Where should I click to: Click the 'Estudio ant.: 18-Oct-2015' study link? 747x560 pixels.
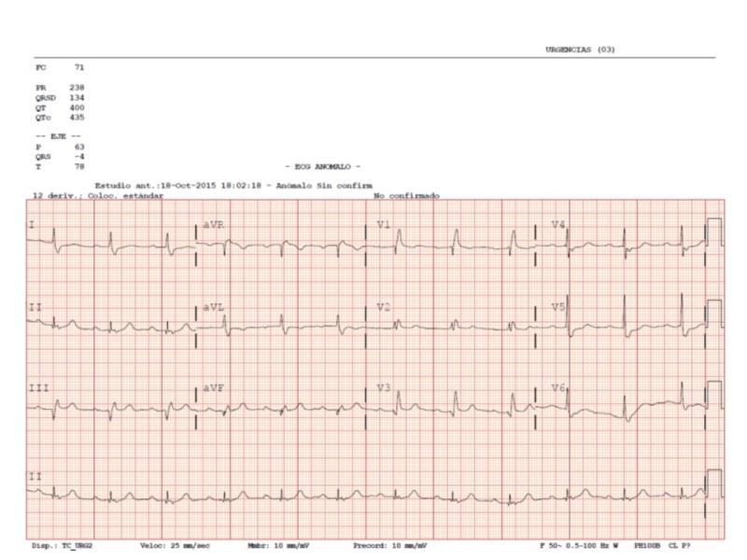pyautogui.click(x=140, y=185)
